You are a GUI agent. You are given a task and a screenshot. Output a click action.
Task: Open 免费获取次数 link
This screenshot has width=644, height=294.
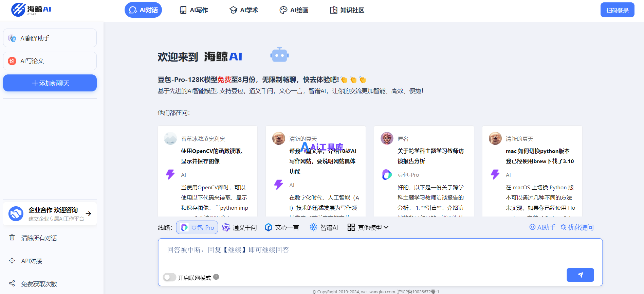pos(39,284)
